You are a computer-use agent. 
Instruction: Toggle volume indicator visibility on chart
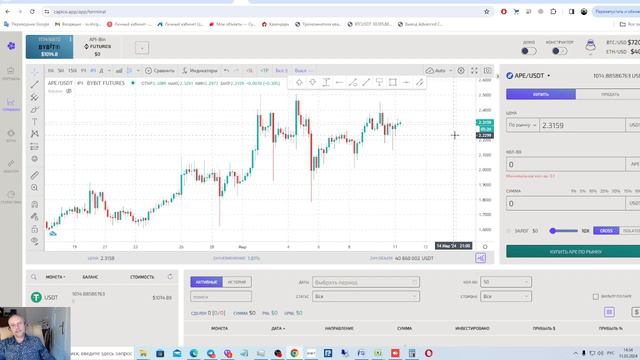click(69, 91)
